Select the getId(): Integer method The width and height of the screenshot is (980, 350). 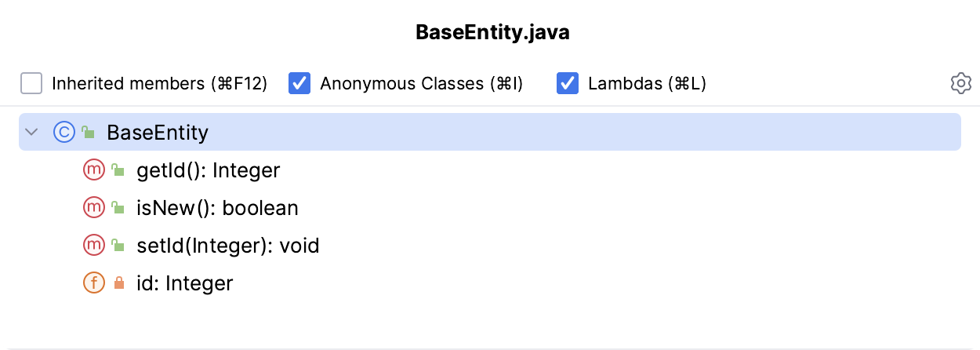pos(208,170)
